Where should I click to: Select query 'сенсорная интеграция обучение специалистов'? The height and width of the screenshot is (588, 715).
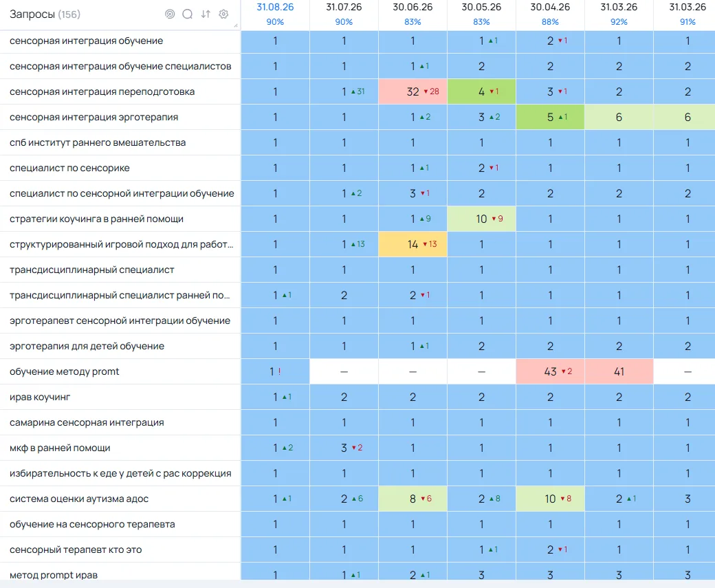click(120, 67)
